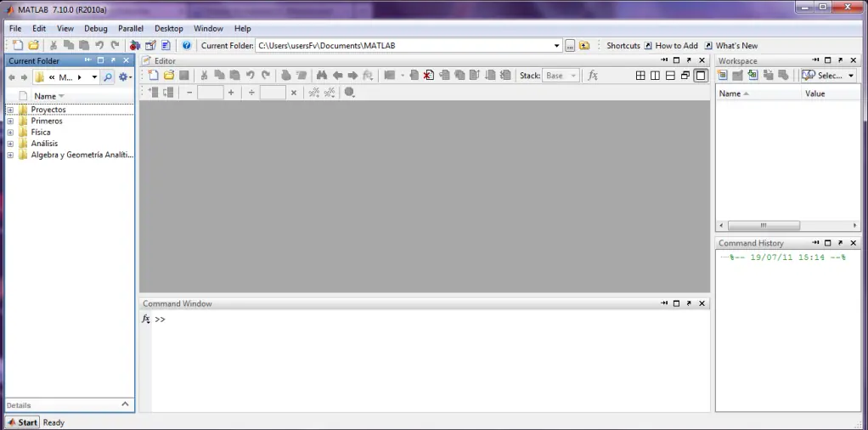Expand the Análisis folder
The image size is (868, 430).
10,144
